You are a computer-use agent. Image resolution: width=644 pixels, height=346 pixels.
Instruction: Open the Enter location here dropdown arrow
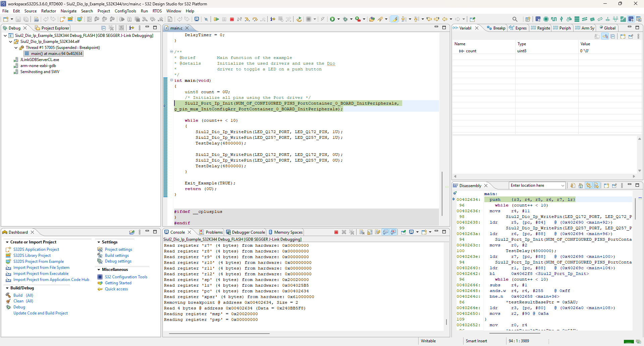tap(562, 185)
